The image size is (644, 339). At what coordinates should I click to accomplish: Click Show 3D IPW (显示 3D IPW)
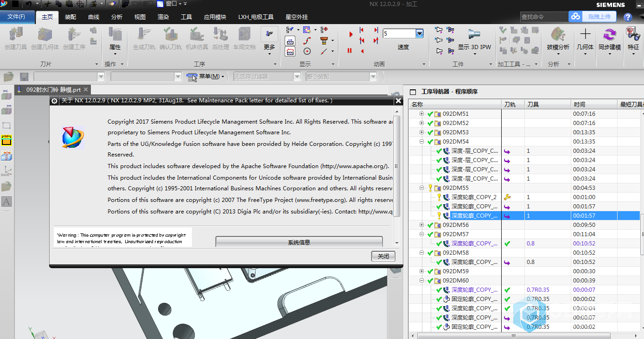point(474,41)
